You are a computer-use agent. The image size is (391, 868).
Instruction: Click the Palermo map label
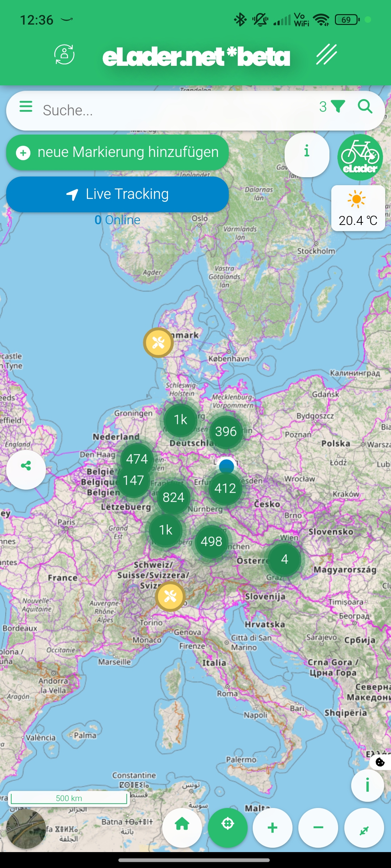point(241,760)
